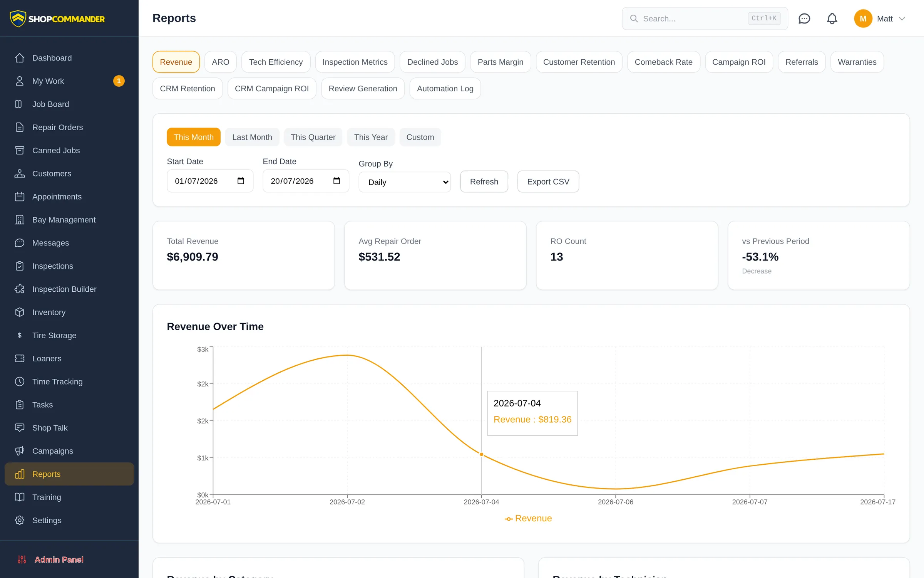
Task: Open the Start Date calendar picker
Action: click(x=241, y=181)
